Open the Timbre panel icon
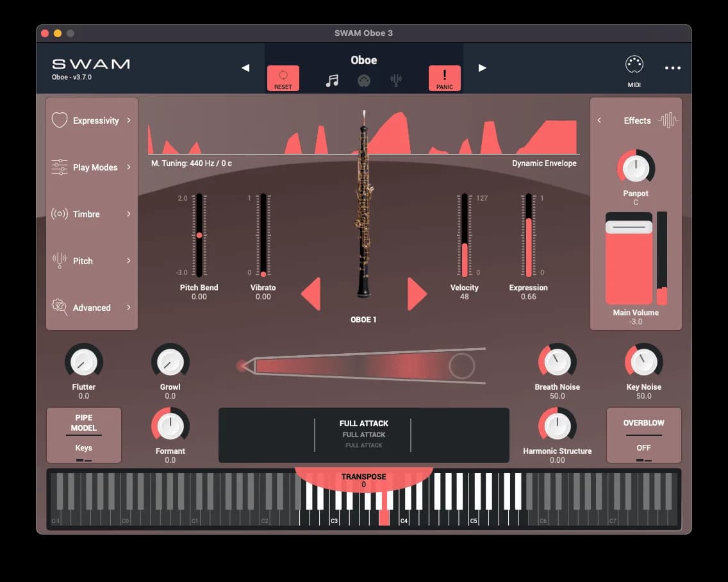Image resolution: width=728 pixels, height=582 pixels. point(58,213)
